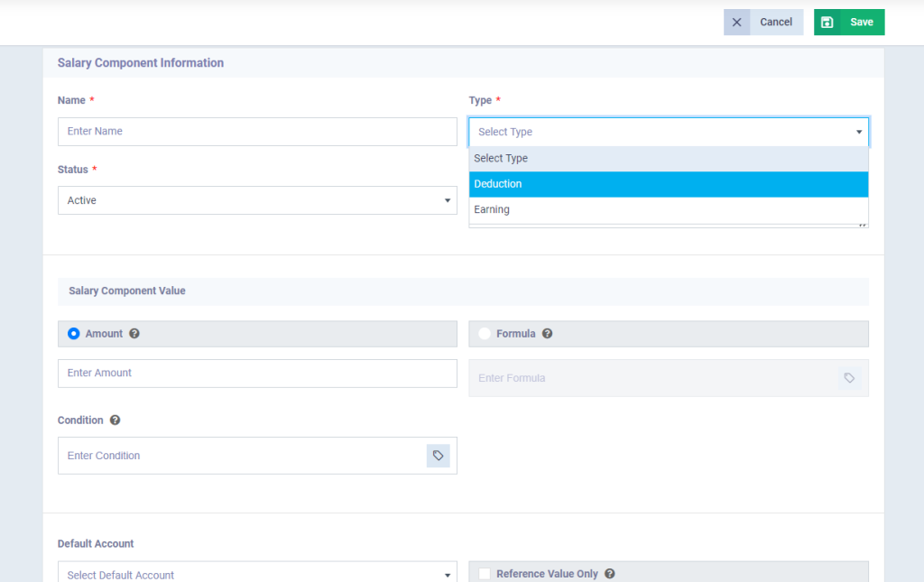This screenshot has height=582, width=924.
Task: Click the help icon beside Reference Value Only
Action: click(609, 573)
